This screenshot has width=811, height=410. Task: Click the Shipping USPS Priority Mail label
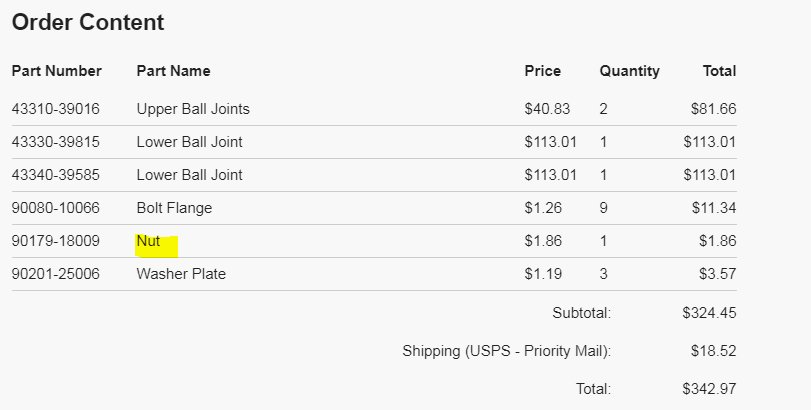[507, 351]
